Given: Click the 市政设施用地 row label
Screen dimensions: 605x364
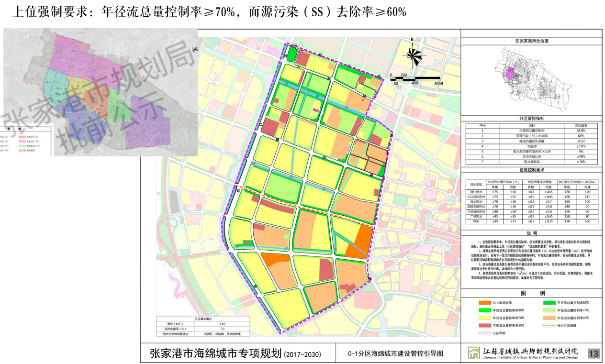Looking at the screenshot, I should coord(476,211).
